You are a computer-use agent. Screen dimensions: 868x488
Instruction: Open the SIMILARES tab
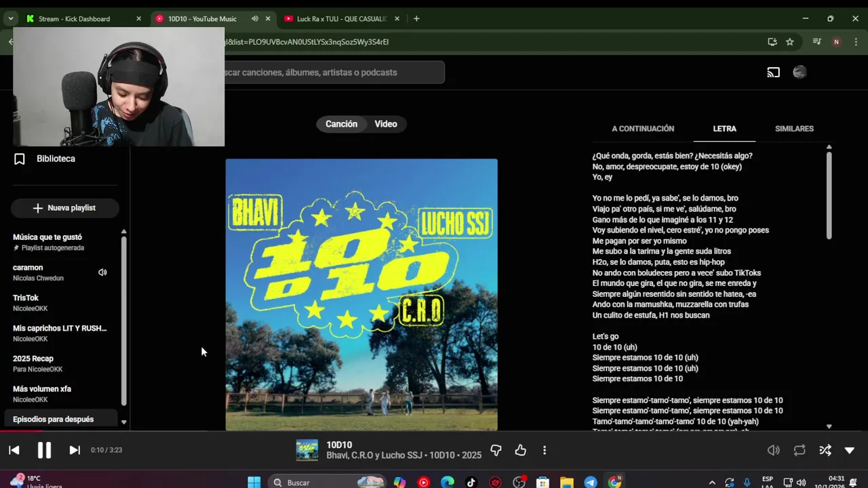794,129
